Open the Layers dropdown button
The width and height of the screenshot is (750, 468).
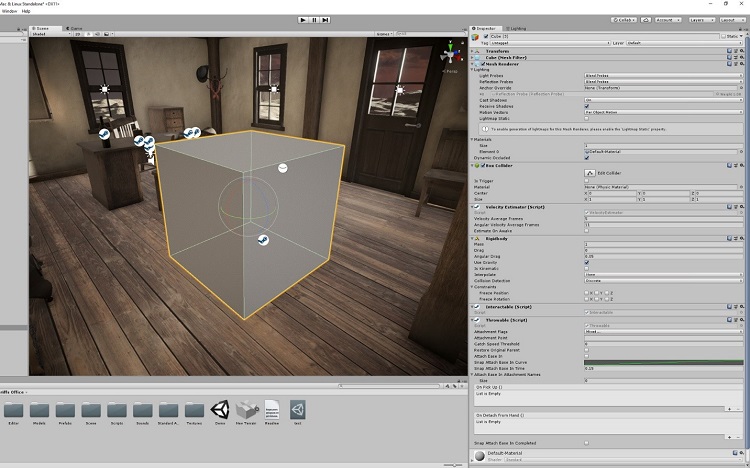pyautogui.click(x=702, y=20)
